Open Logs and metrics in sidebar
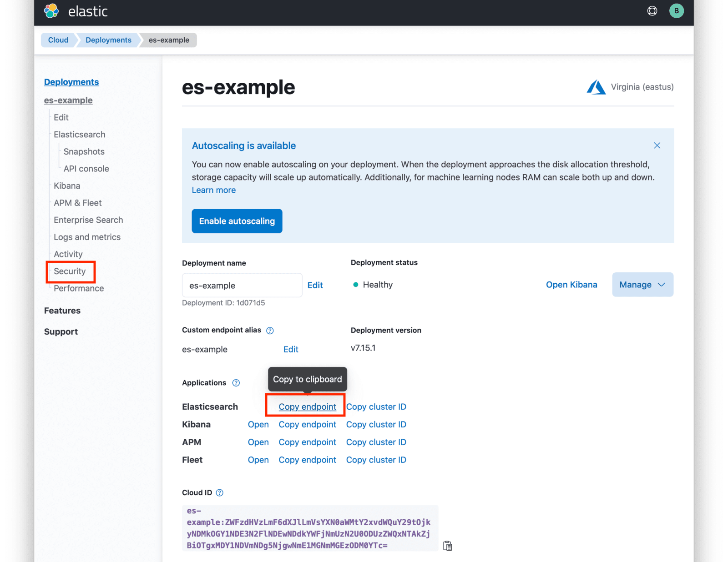The width and height of the screenshot is (728, 562). tap(87, 237)
